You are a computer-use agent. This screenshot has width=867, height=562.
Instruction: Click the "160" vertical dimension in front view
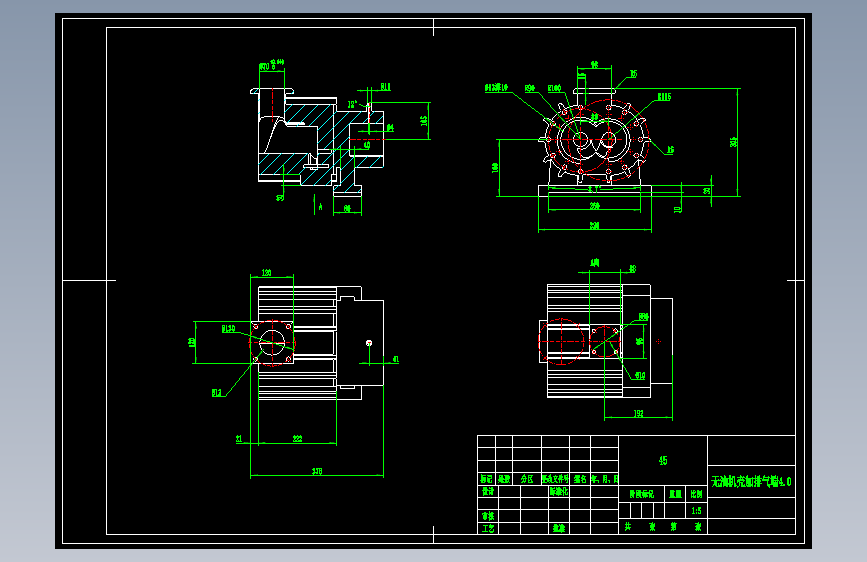(495, 167)
